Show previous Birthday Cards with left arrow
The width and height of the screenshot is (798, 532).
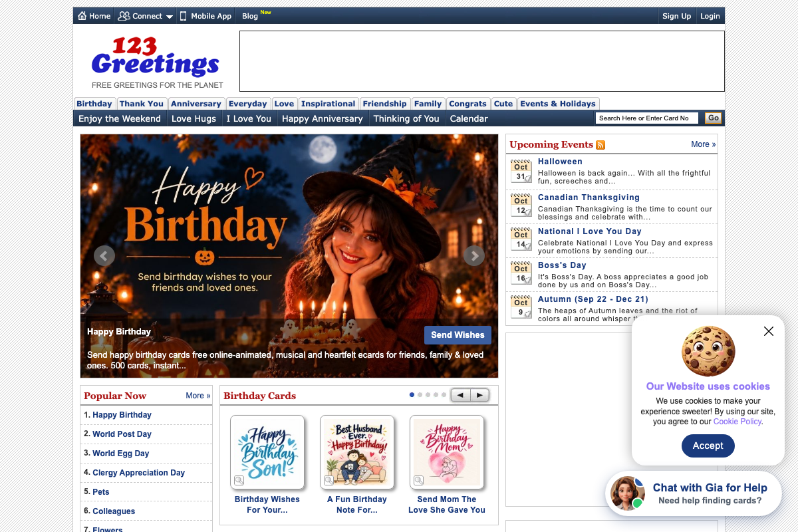tap(460, 395)
